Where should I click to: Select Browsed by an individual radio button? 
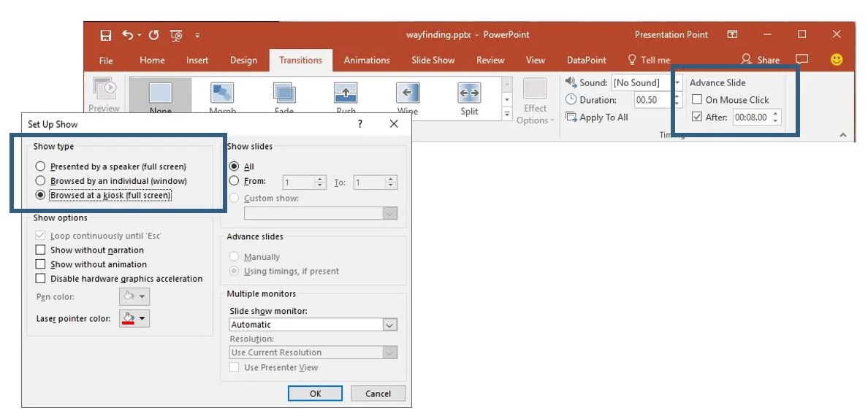[40, 180]
